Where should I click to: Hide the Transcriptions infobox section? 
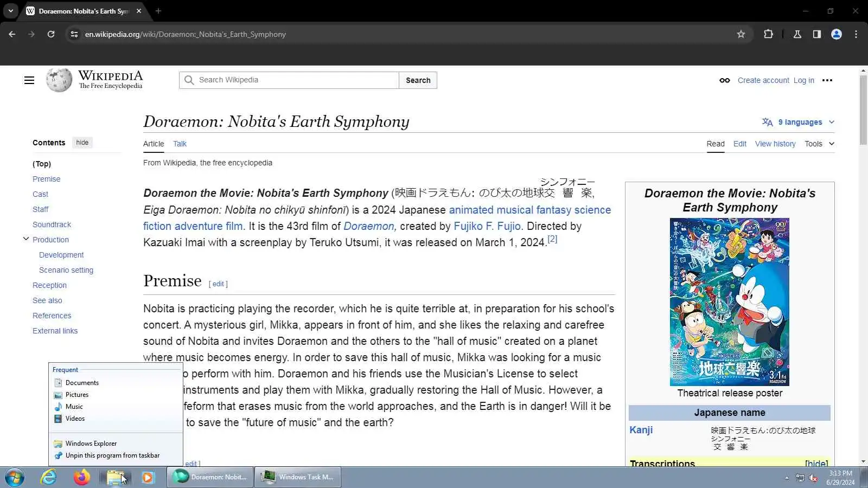[816, 463]
